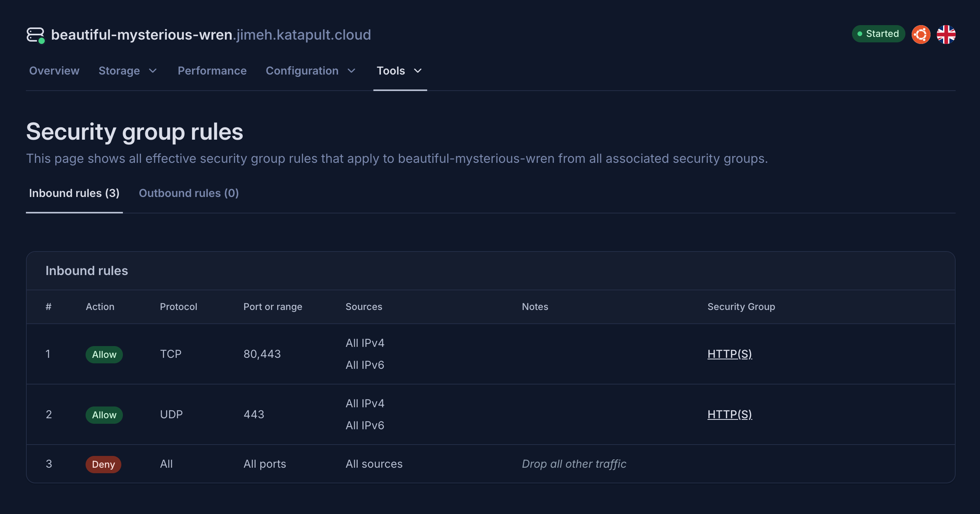
Task: Open HTTP(S) security group for TCP rule
Action: click(730, 354)
